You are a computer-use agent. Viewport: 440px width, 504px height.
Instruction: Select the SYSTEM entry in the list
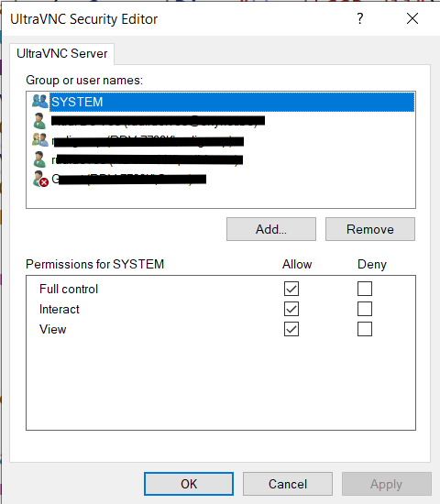221,102
